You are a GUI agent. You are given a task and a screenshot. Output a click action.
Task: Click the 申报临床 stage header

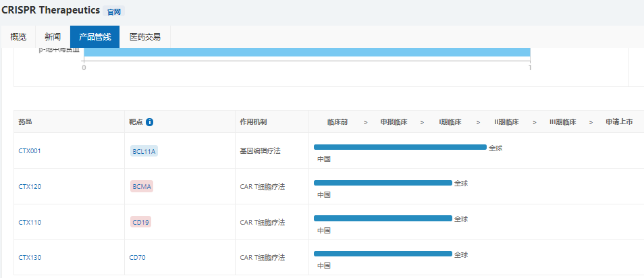394,122
